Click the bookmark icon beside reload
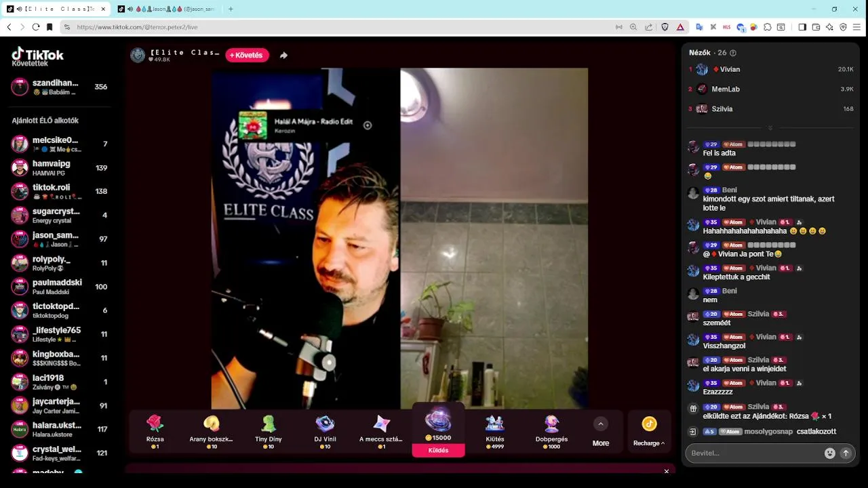 [x=50, y=27]
